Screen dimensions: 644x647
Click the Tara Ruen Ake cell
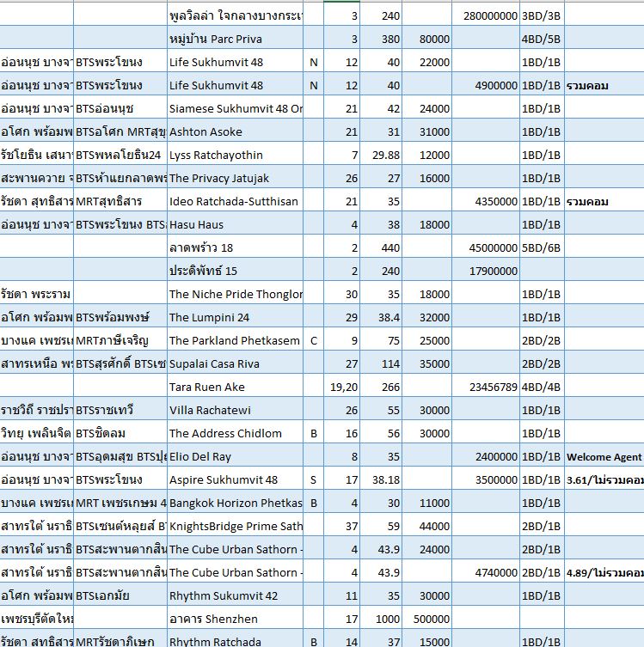[236, 387]
